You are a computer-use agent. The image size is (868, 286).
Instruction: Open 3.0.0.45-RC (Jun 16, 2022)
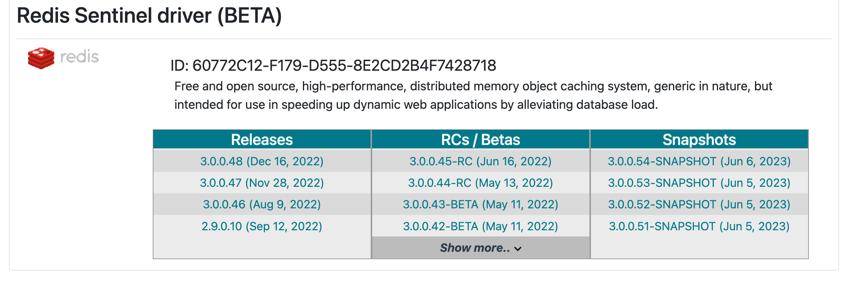click(x=481, y=161)
